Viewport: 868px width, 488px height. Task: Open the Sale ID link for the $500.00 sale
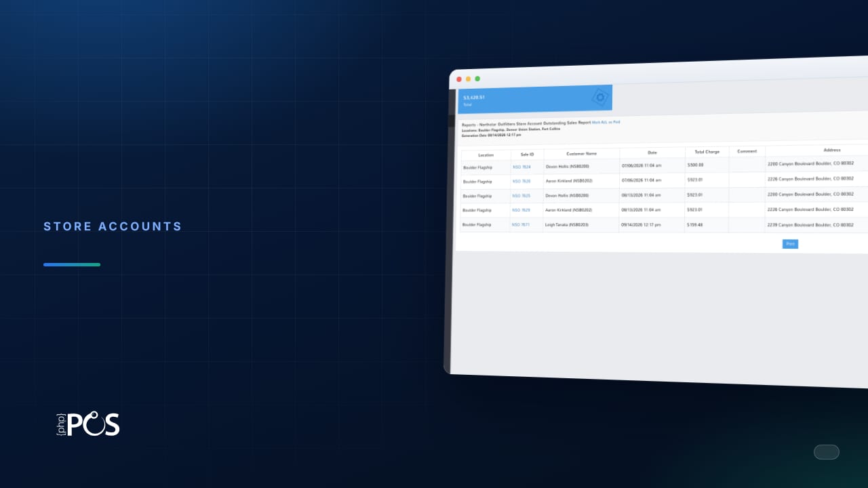[521, 167]
